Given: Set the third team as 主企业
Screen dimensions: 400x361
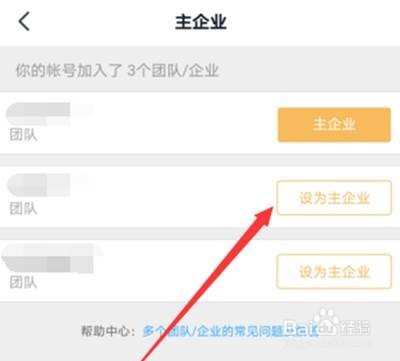Looking at the screenshot, I should click(334, 271).
